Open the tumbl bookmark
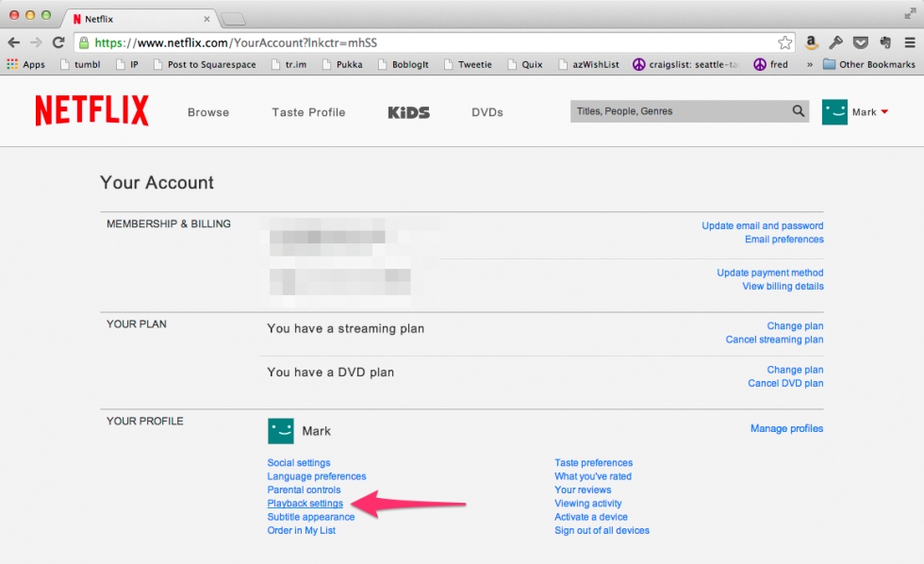 click(x=80, y=64)
